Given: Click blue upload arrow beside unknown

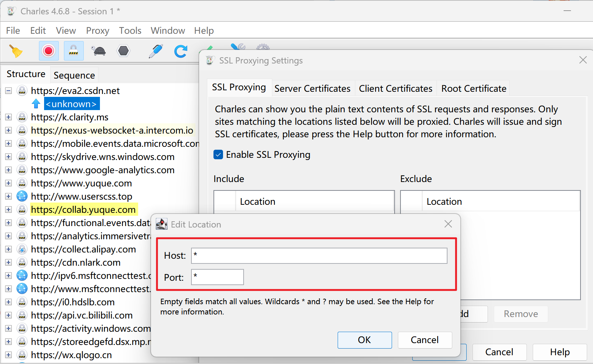Looking at the screenshot, I should click(36, 104).
